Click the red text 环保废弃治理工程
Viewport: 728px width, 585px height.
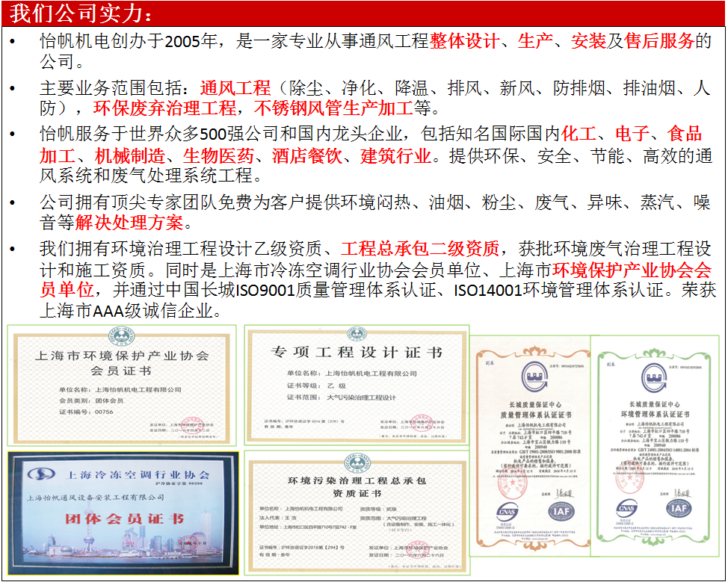tap(165, 108)
